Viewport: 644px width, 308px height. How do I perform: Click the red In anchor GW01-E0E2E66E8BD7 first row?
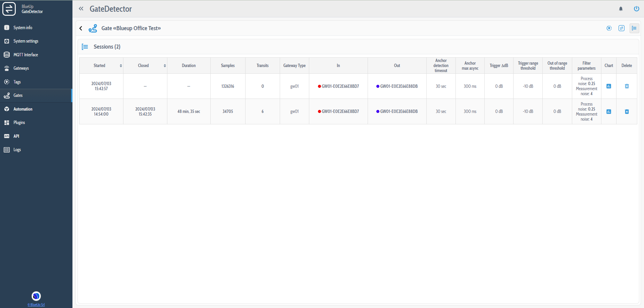pos(338,86)
